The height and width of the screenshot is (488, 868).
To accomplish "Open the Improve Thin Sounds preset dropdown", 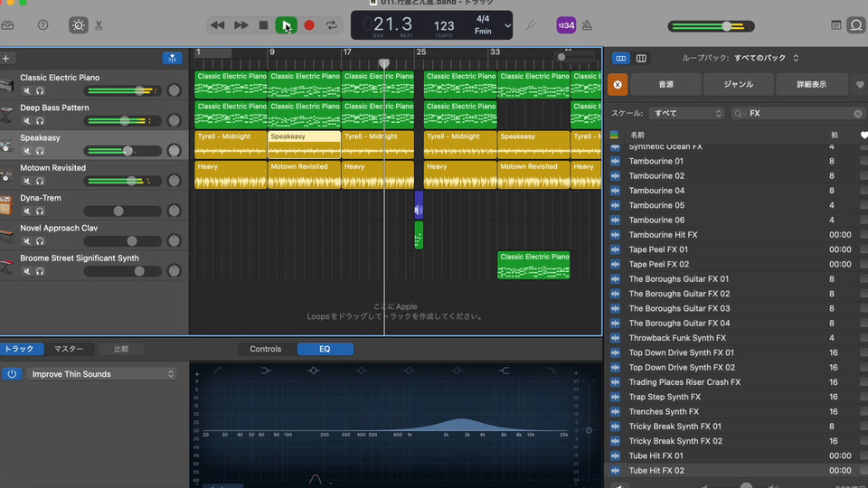I will pyautogui.click(x=102, y=374).
